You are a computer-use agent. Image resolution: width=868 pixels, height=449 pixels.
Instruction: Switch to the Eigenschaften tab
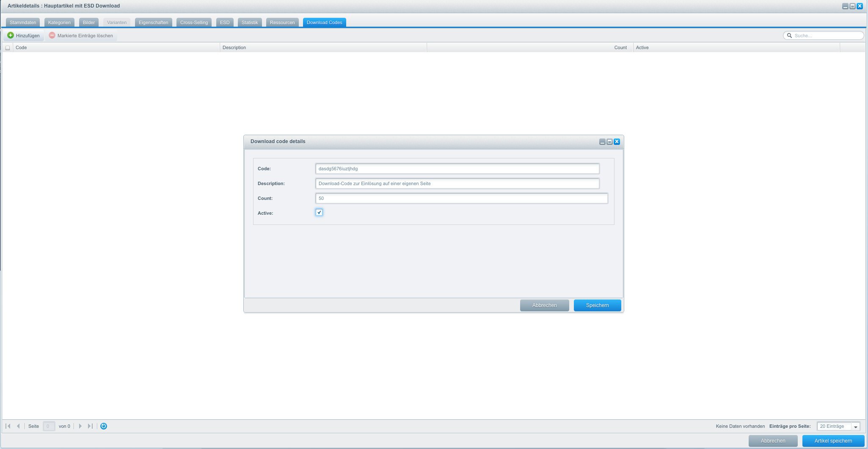click(154, 22)
